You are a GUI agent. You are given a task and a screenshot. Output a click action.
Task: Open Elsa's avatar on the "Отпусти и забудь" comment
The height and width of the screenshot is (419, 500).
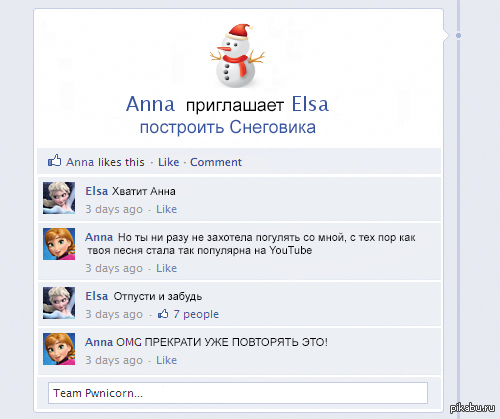click(x=59, y=303)
